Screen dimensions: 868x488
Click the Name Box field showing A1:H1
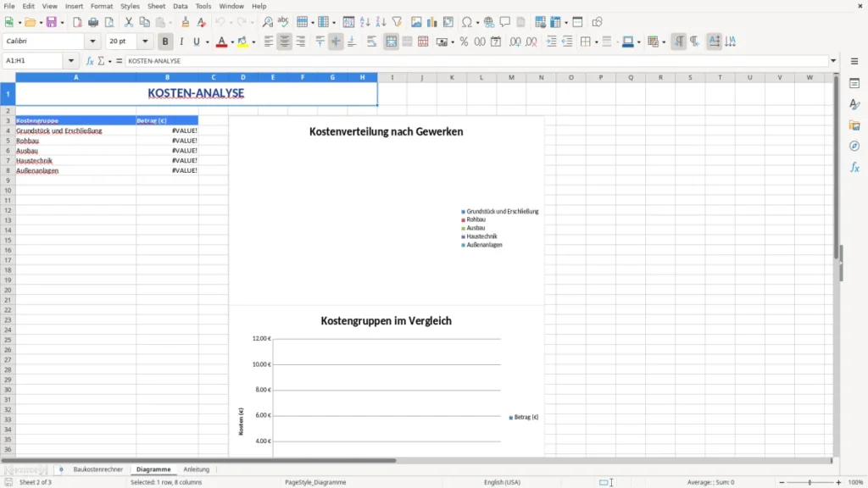(x=34, y=61)
